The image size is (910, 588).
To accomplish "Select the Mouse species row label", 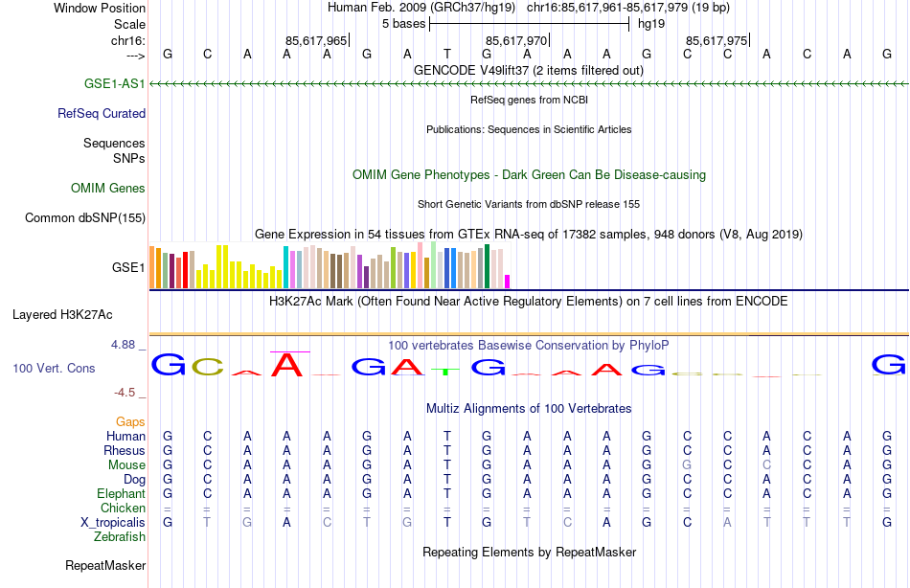I will [126, 465].
